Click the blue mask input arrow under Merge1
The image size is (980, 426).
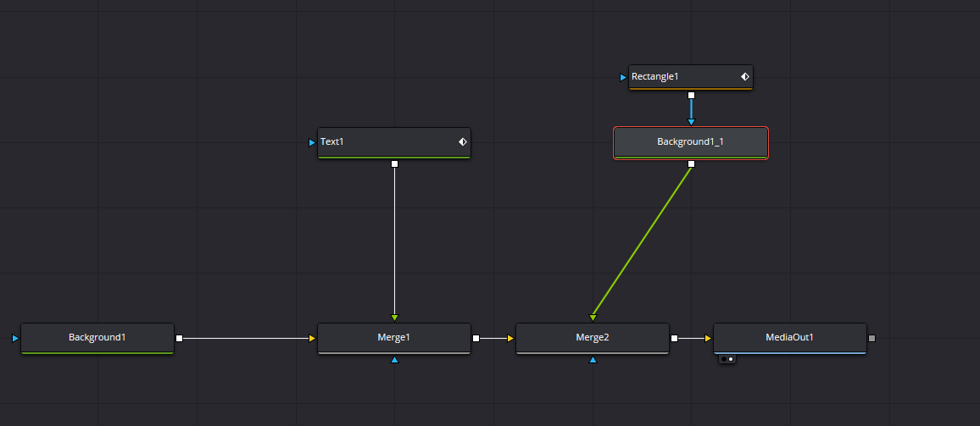tap(394, 360)
